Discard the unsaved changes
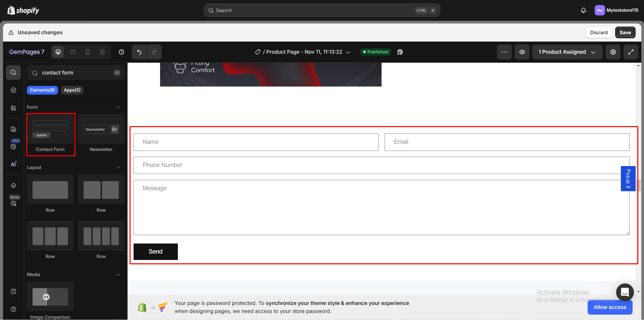 [599, 32]
